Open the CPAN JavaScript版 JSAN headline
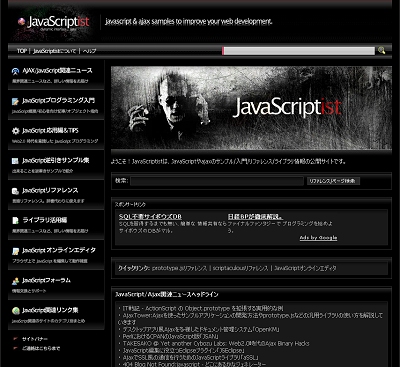The height and width of the screenshot is (367, 400). pyautogui.click(x=170, y=337)
